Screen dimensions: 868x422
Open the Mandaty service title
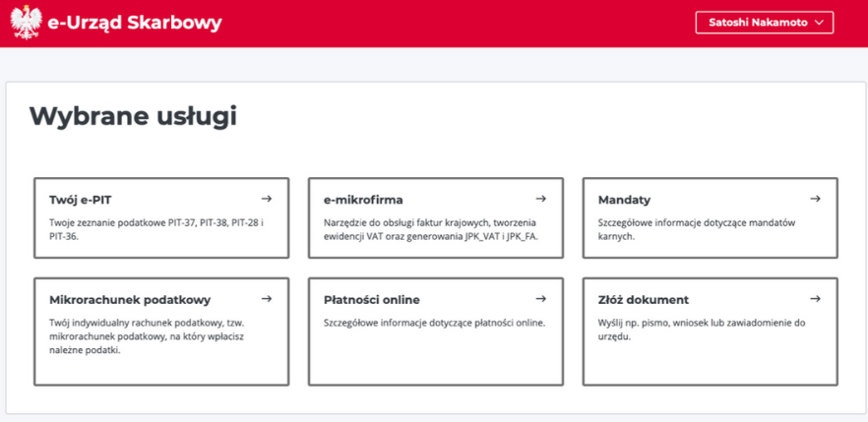624,200
